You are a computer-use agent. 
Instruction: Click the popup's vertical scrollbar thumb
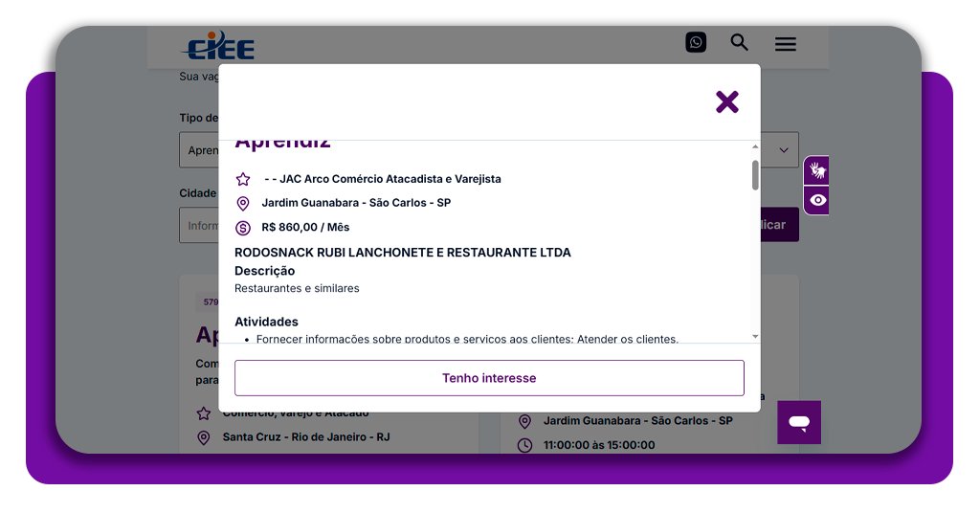point(755,175)
